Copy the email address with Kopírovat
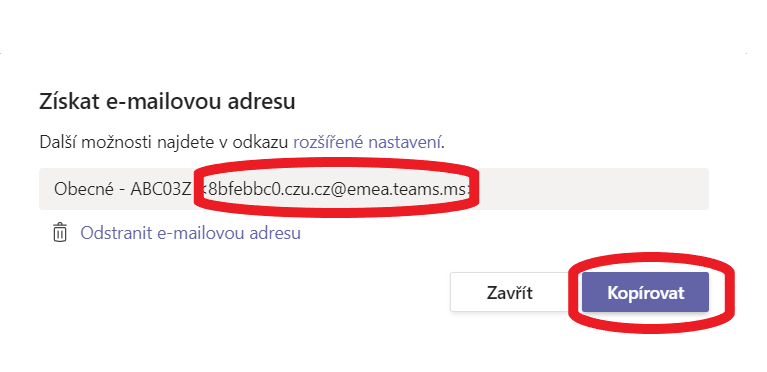 645,292
